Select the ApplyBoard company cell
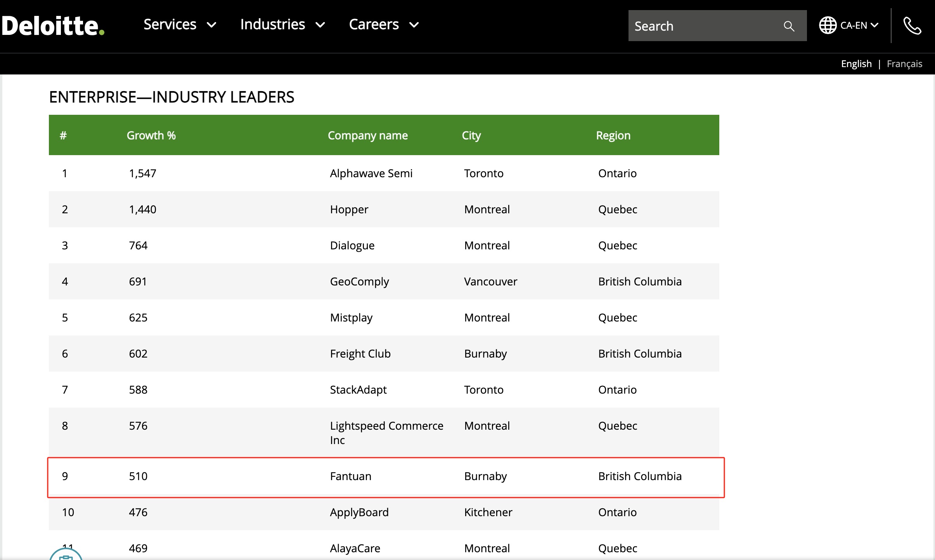 click(x=359, y=512)
